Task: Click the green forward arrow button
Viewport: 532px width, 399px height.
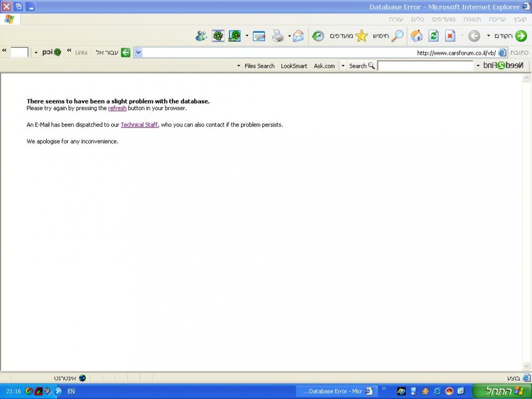Action: pyautogui.click(x=521, y=36)
